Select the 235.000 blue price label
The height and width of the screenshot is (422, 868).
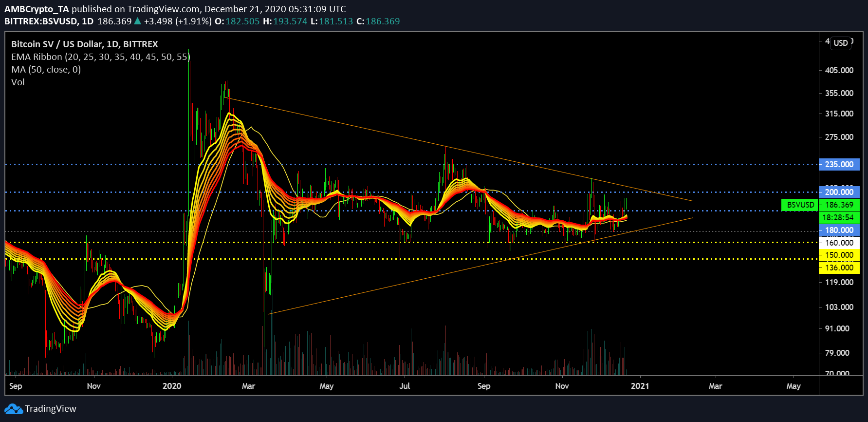pyautogui.click(x=839, y=164)
